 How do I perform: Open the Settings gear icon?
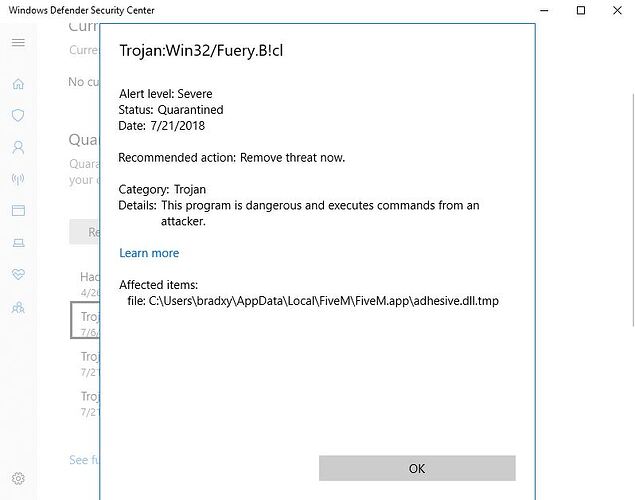click(18, 479)
